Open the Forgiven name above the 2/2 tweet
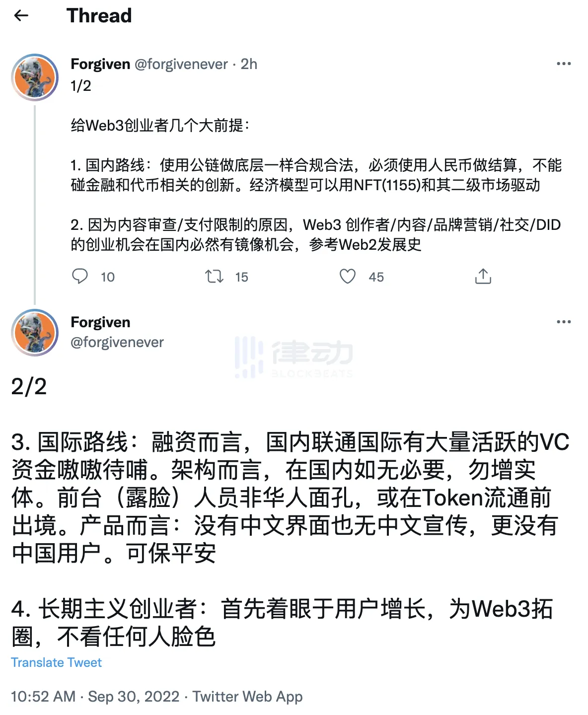This screenshot has height=715, width=588. [100, 322]
